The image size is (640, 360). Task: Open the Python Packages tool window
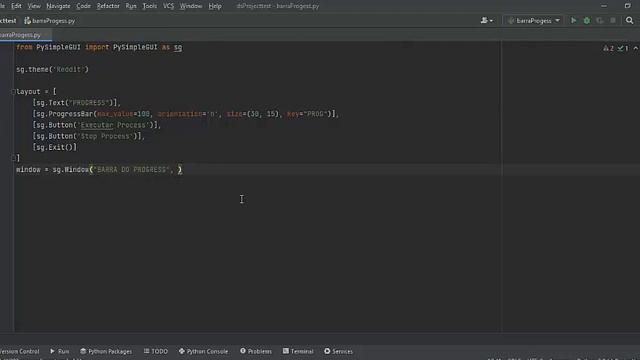point(106,351)
